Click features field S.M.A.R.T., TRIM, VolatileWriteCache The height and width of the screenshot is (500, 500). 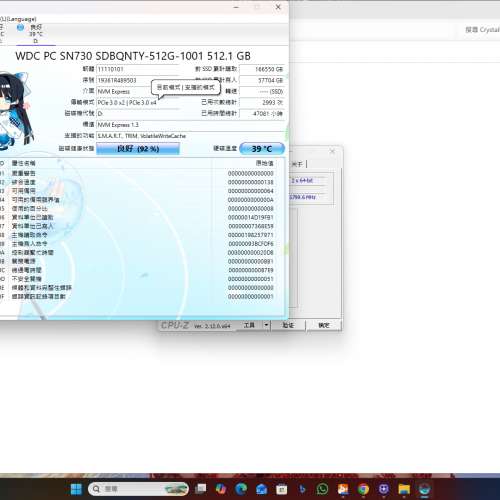pos(190,136)
